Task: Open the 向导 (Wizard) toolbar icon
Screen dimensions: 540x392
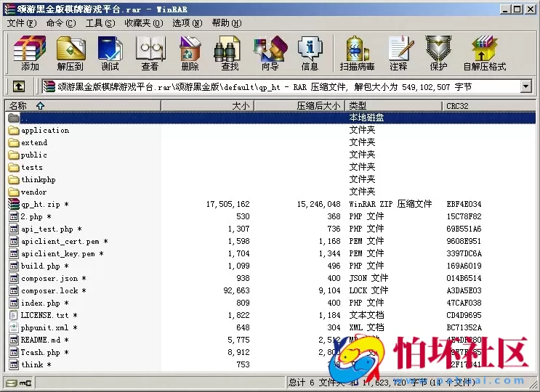Action: pos(270,52)
